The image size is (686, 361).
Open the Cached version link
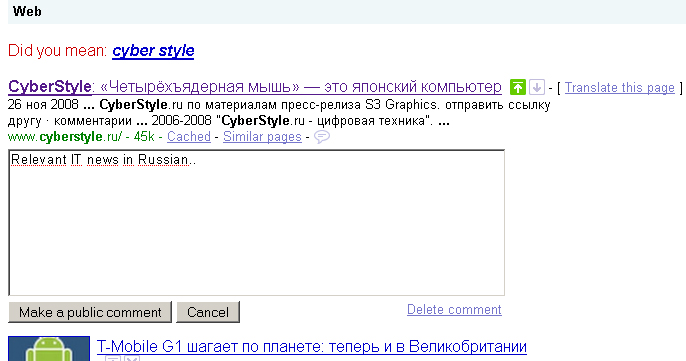(x=189, y=137)
